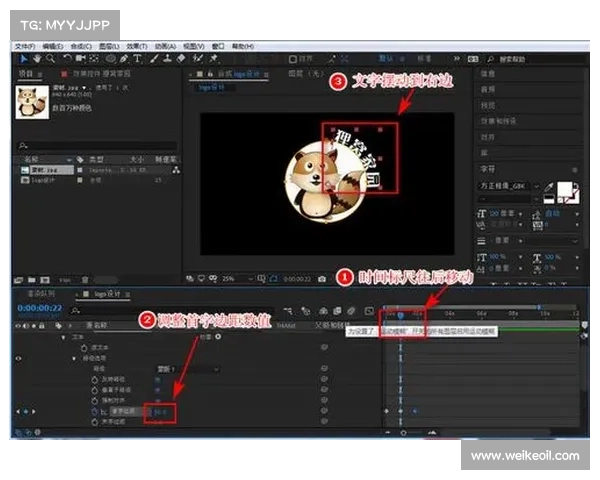Click the shy layers icon in timeline
Viewport: 600px width, 480px height.
click(x=323, y=311)
